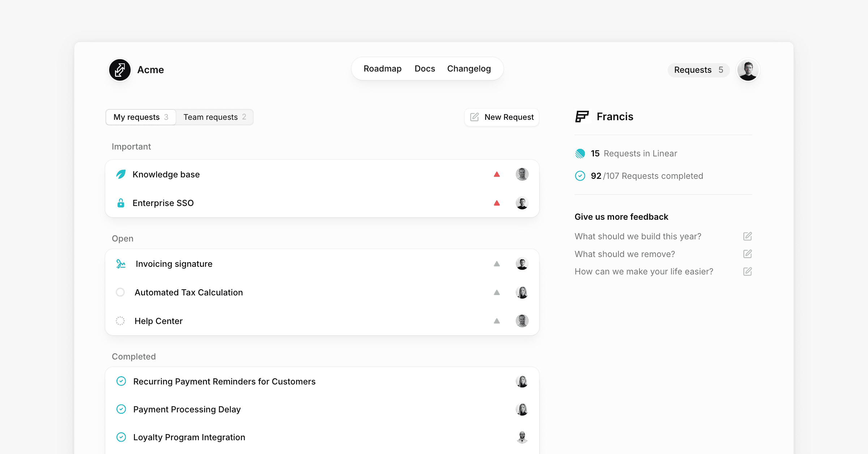This screenshot has height=454, width=868.
Task: Click the Invoicing signature icon
Action: pos(121,264)
